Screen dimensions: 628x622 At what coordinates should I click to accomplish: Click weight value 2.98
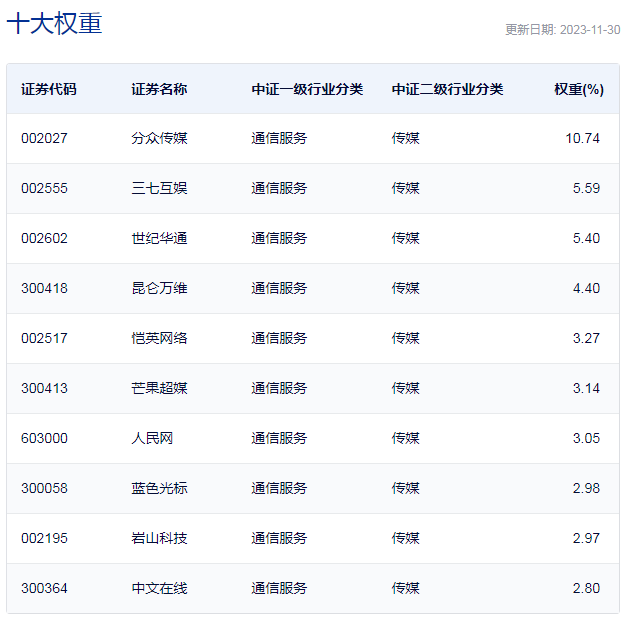(x=586, y=488)
